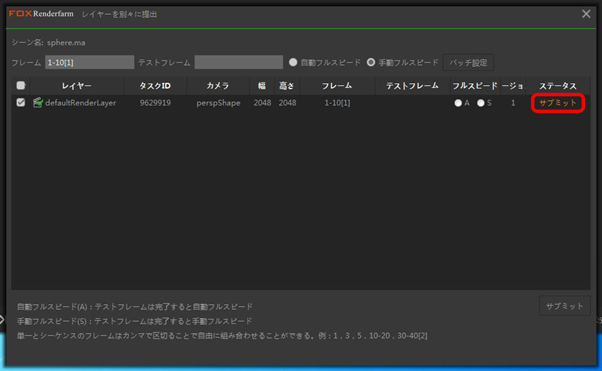Choose the A full-speed radio in the layer row
602x371 pixels.
pyautogui.click(x=458, y=103)
